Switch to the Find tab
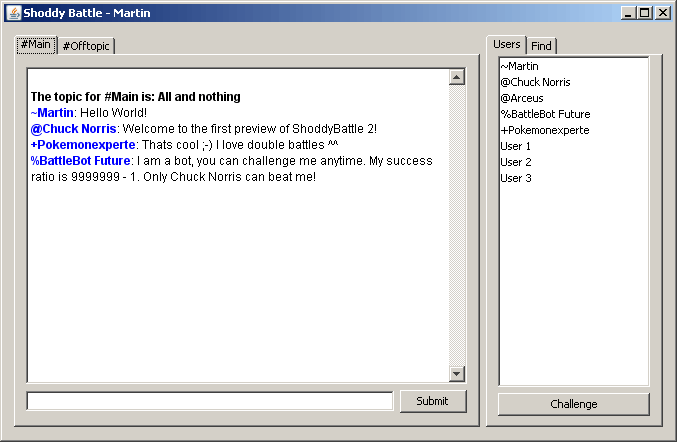Screen dimensions: 677x442 (541, 46)
